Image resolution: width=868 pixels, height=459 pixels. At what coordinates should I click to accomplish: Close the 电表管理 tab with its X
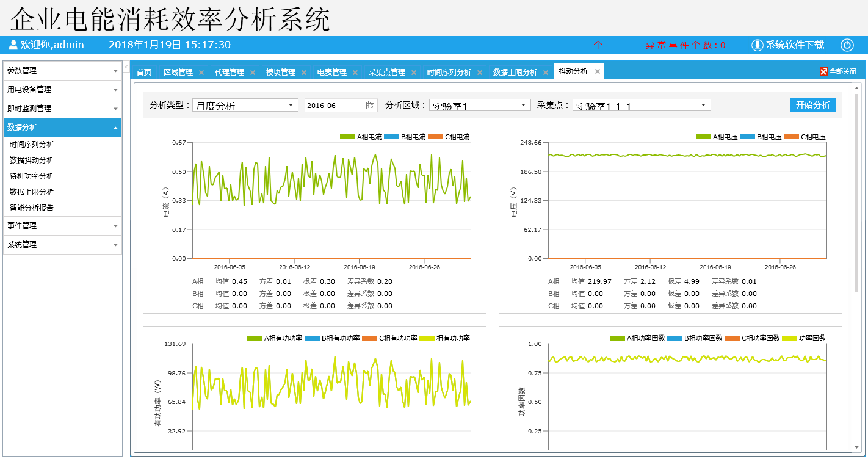[x=355, y=73]
